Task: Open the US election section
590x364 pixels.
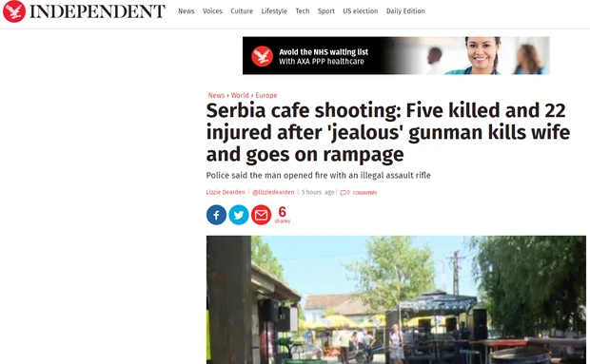Action: [360, 11]
